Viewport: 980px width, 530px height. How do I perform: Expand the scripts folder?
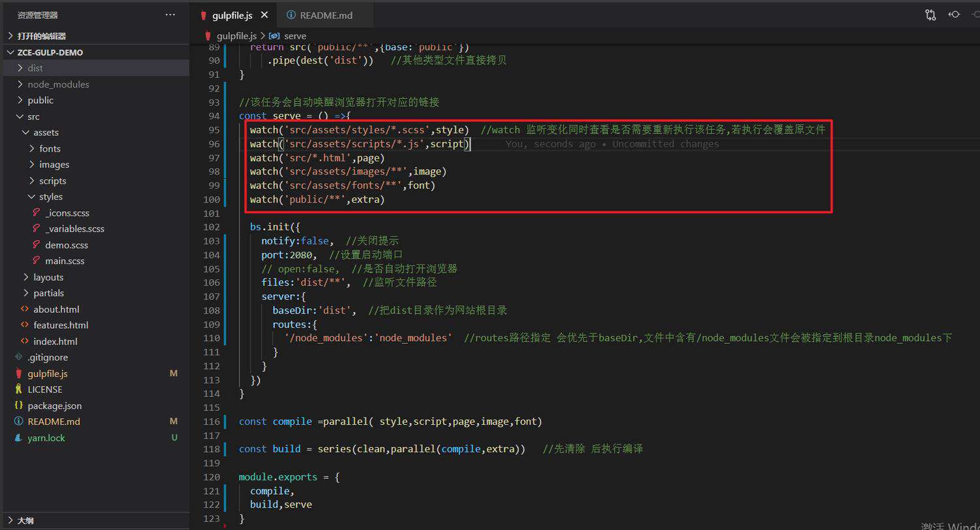96,180
